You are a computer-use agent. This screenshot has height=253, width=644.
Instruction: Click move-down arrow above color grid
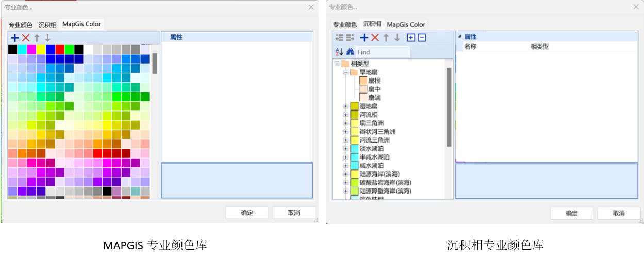point(47,38)
